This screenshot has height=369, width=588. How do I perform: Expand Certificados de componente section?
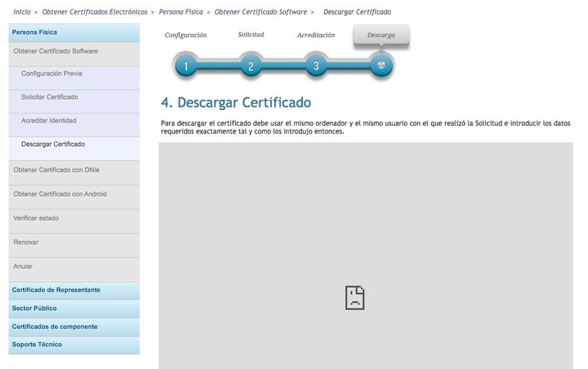pos(55,327)
